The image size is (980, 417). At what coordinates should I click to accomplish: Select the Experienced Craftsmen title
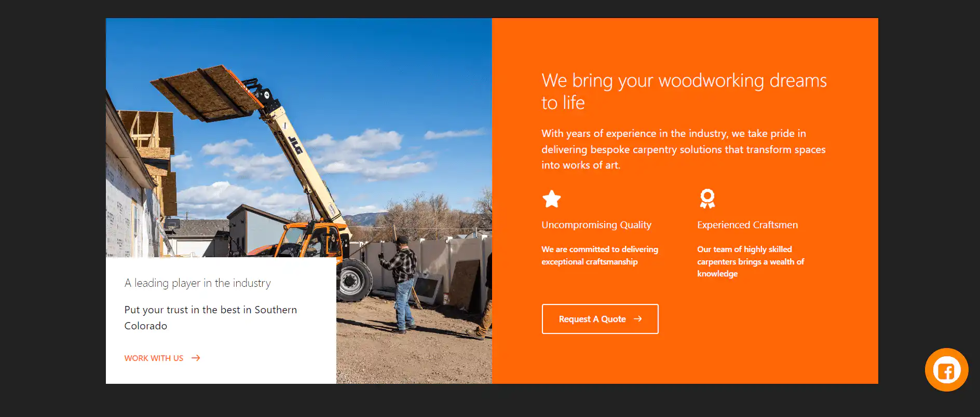[x=747, y=225]
